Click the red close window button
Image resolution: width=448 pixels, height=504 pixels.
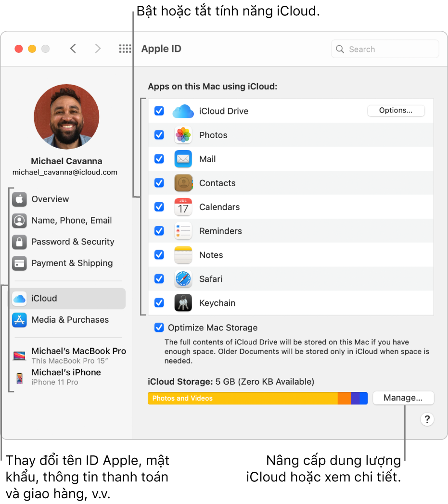[x=19, y=49]
